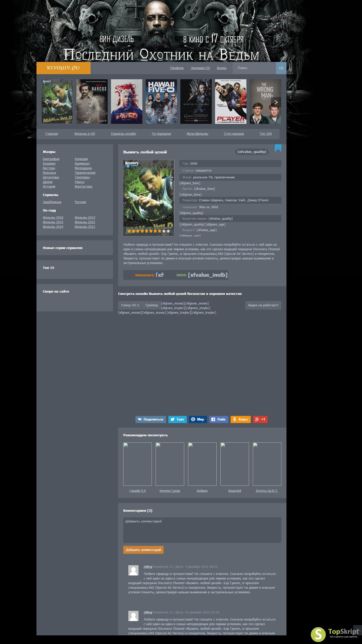The image size is (362, 644).
Task: Click Видео не работает? button
Action: pyautogui.click(x=263, y=305)
